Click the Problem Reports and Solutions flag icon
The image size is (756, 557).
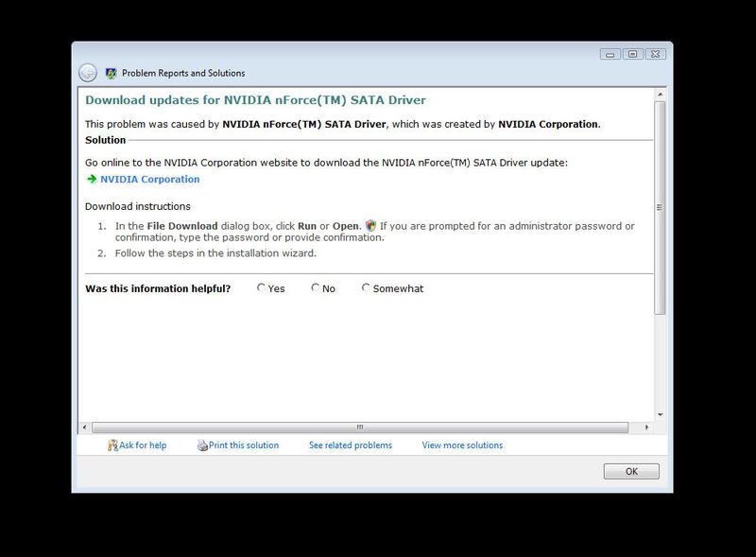pyautogui.click(x=111, y=74)
